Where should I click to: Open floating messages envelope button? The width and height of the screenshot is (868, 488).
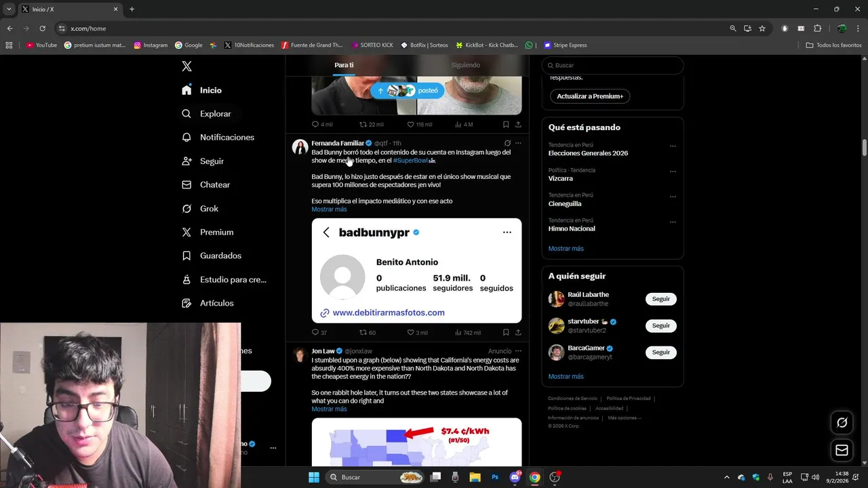tap(842, 450)
